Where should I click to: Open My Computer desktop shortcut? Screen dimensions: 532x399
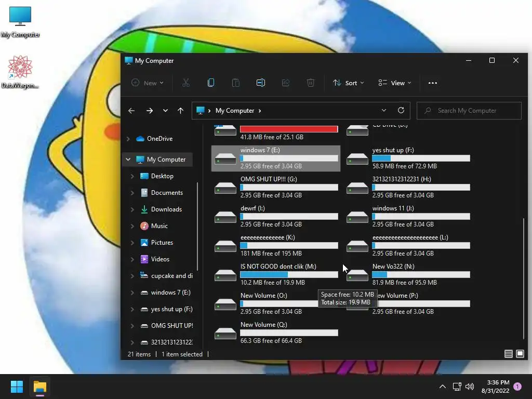click(x=20, y=22)
